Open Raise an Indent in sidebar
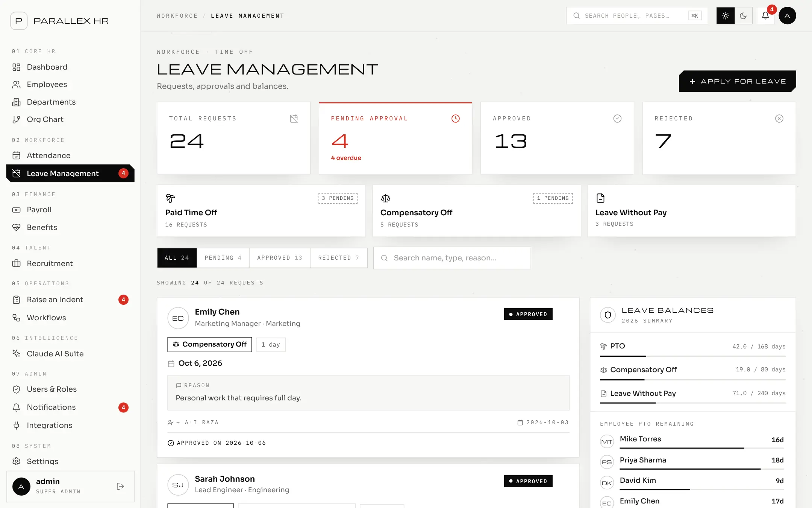Image resolution: width=812 pixels, height=508 pixels. (x=71, y=300)
